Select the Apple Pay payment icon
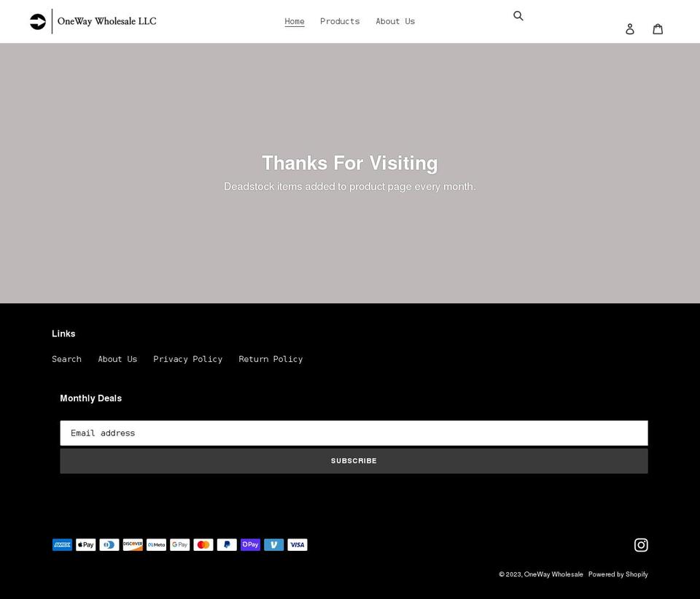Image resolution: width=700 pixels, height=599 pixels. coord(85,544)
